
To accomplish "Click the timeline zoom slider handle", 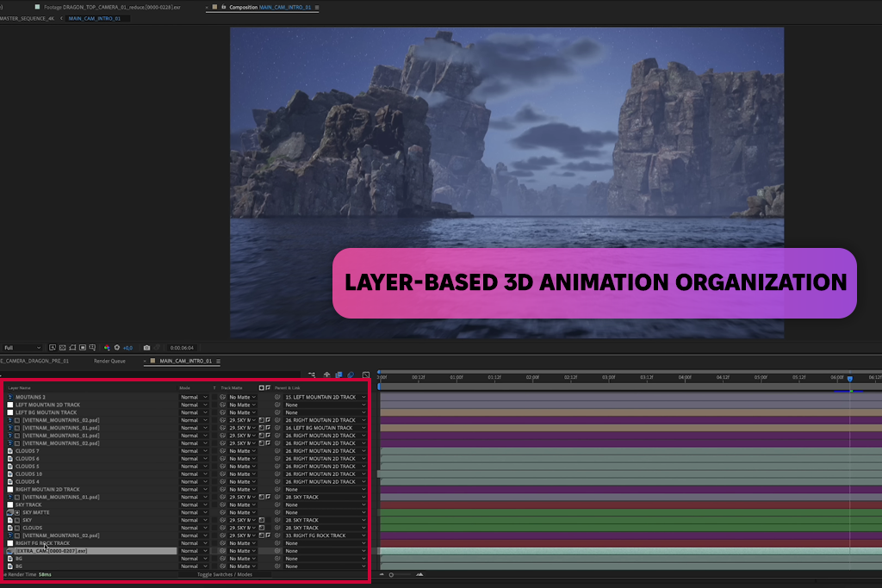I will pos(392,574).
